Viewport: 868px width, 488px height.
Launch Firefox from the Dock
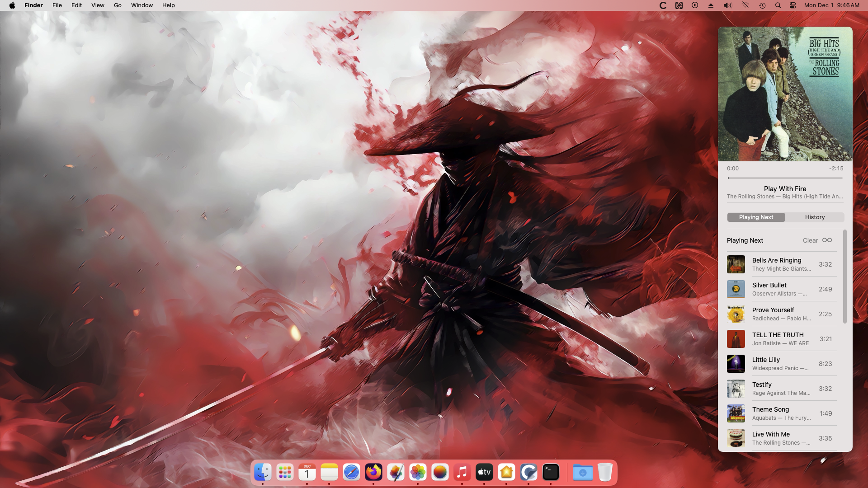tap(373, 473)
